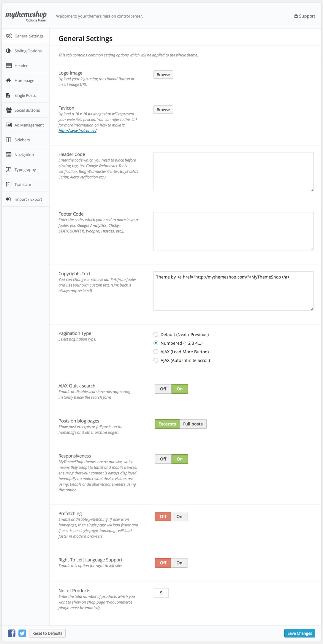The image size is (323, 644).
Task: Click the Translate flag icon
Action: 9,184
